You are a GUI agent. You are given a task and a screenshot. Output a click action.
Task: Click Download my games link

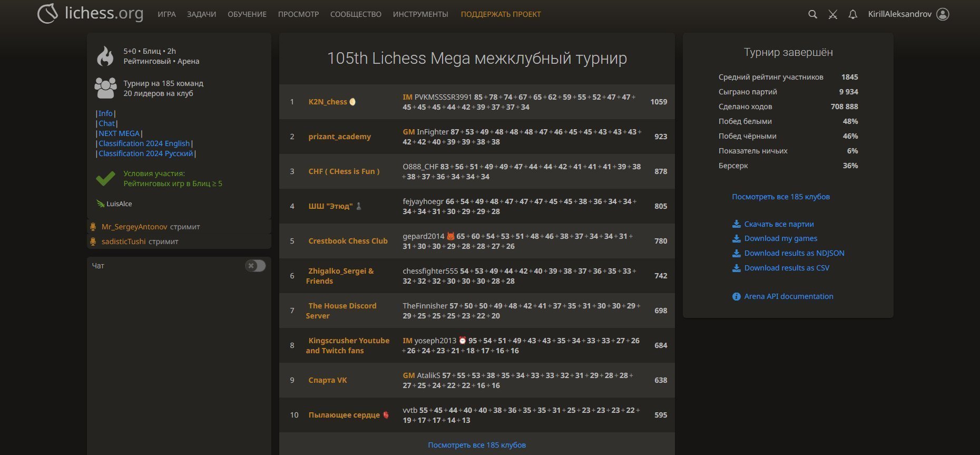tap(781, 238)
